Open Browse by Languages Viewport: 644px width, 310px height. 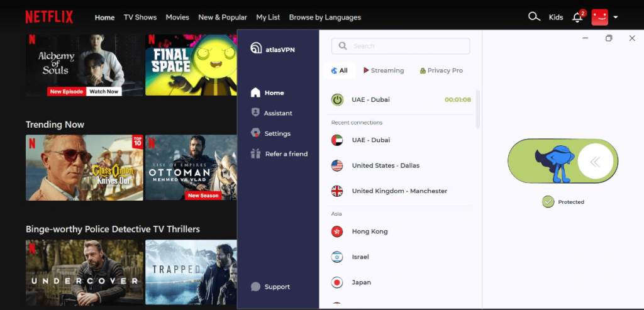[x=325, y=17]
